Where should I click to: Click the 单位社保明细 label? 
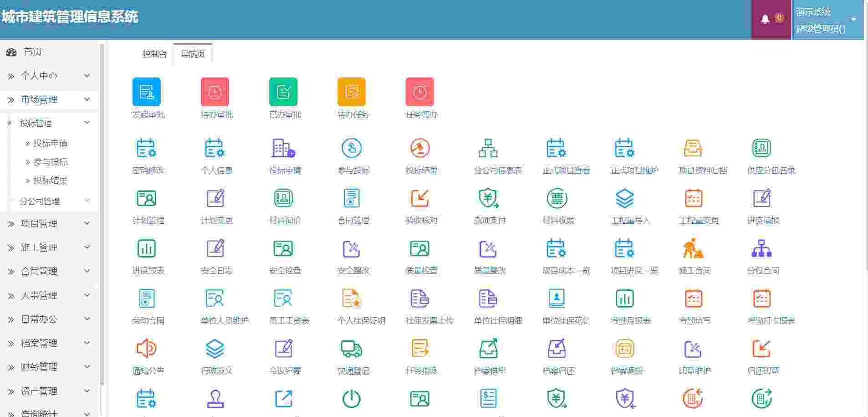498,321
